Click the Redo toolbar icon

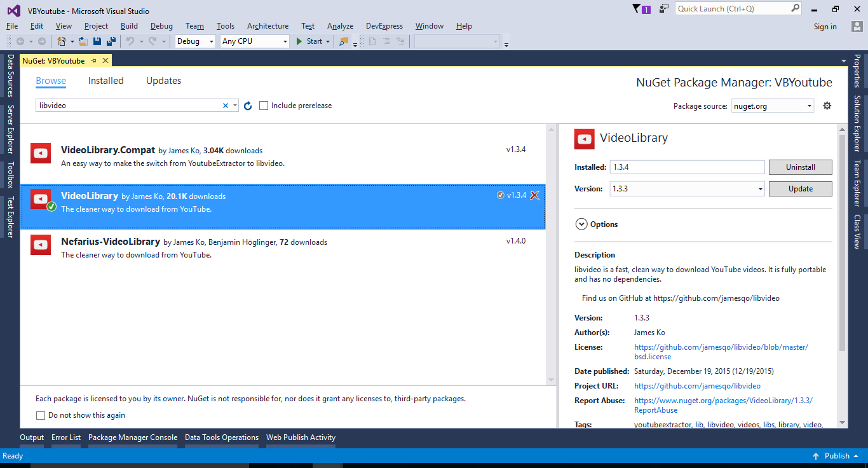153,41
